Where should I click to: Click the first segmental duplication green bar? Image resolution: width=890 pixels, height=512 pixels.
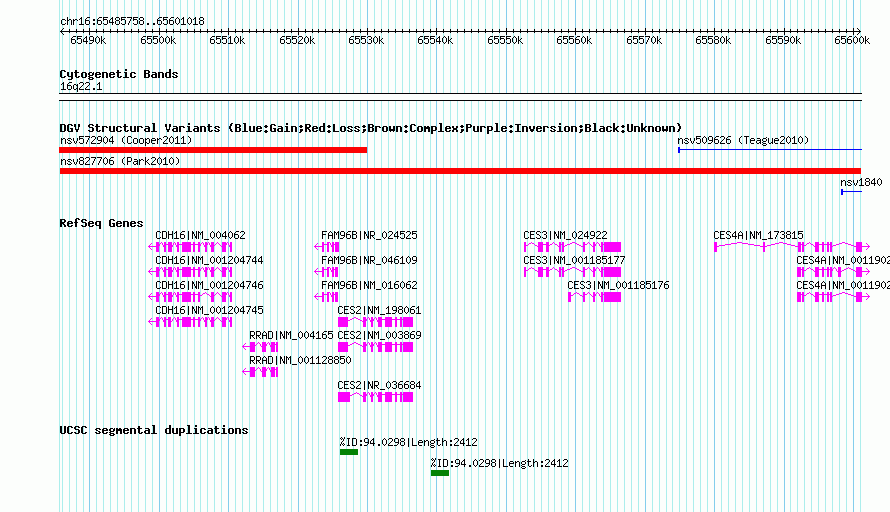(349, 452)
